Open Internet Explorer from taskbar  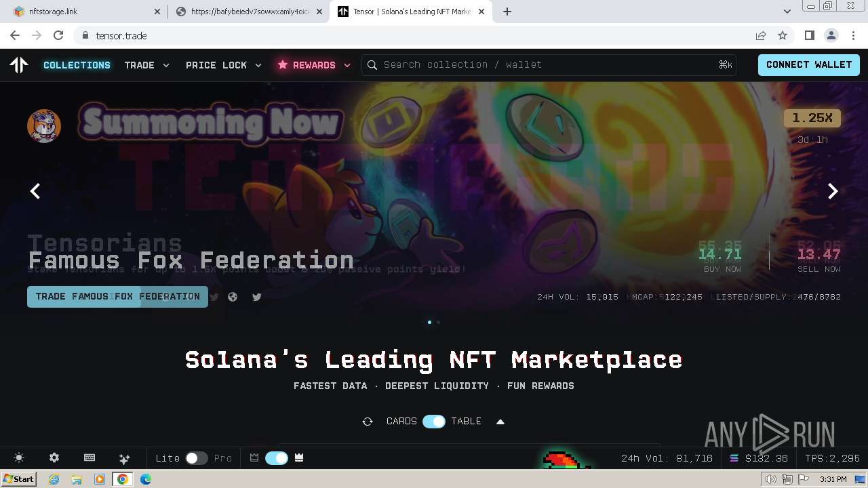tap(54, 479)
